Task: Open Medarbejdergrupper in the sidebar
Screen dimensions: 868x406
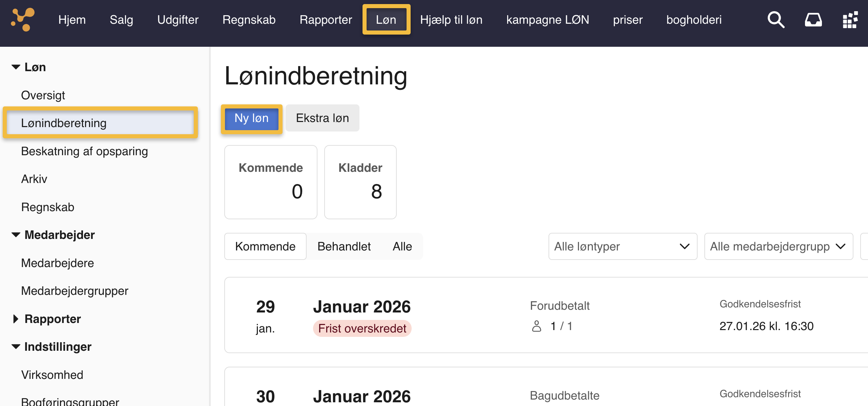Action: tap(75, 290)
